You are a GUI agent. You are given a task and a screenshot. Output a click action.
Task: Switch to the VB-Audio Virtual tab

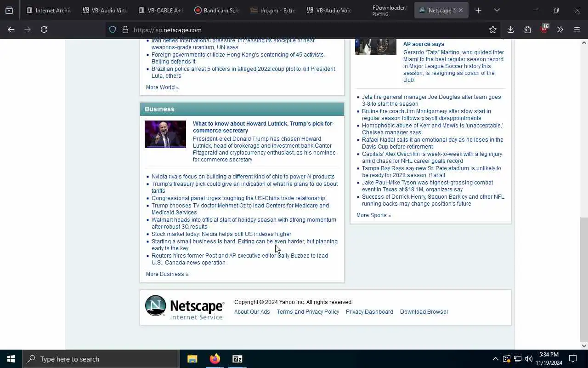coord(105,10)
